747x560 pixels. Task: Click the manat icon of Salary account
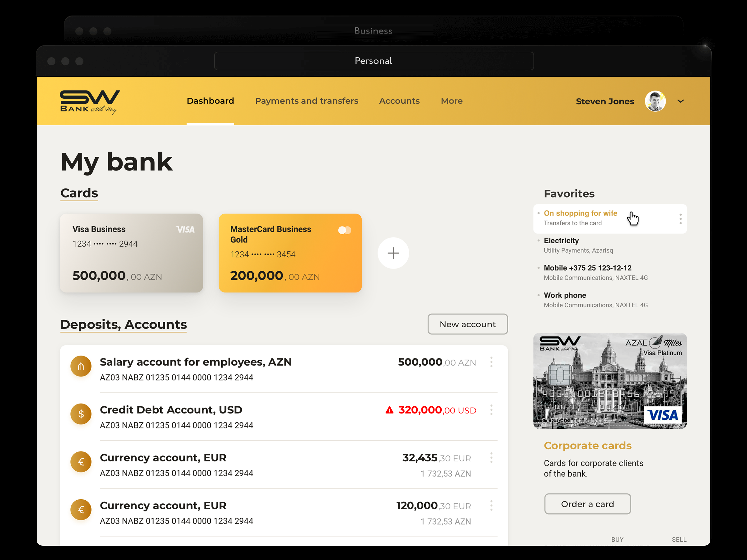point(81,366)
